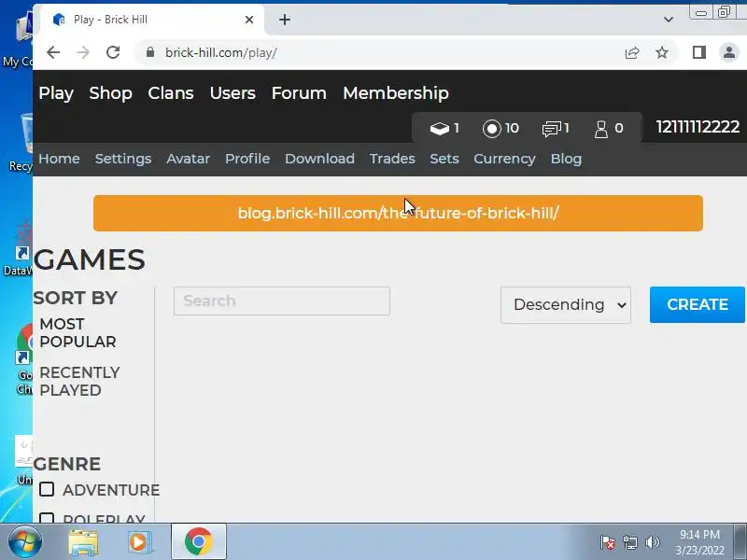747x560 pixels.
Task: Open the Settings sub-navigation link
Action: tap(123, 159)
